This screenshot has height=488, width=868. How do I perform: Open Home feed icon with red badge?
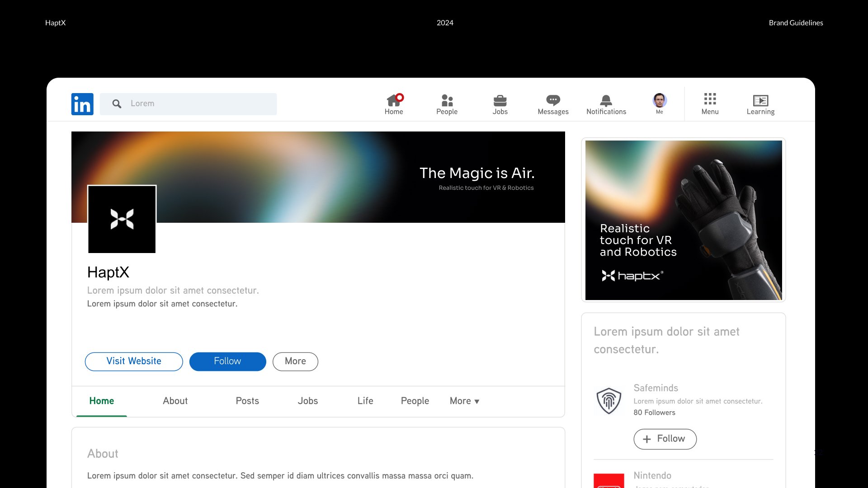394,100
